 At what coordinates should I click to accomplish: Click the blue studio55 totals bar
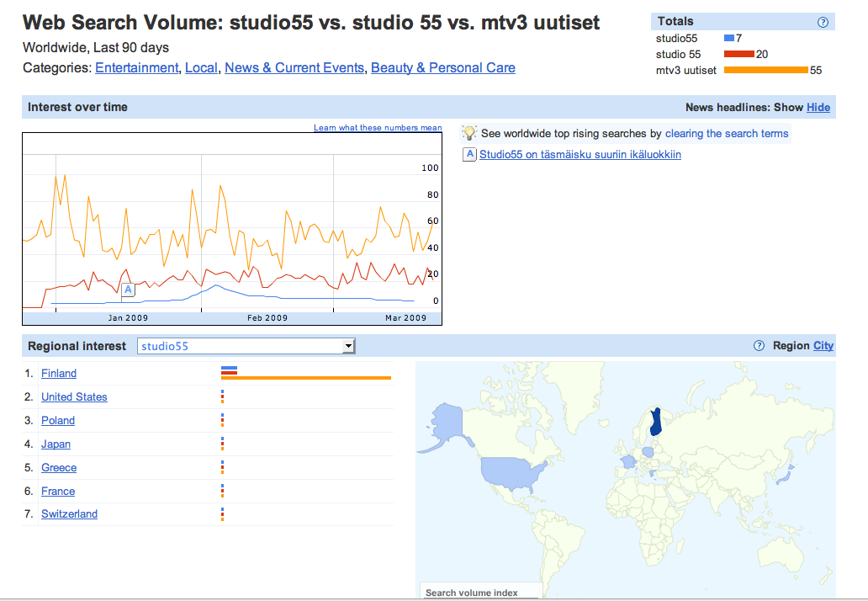(x=729, y=38)
